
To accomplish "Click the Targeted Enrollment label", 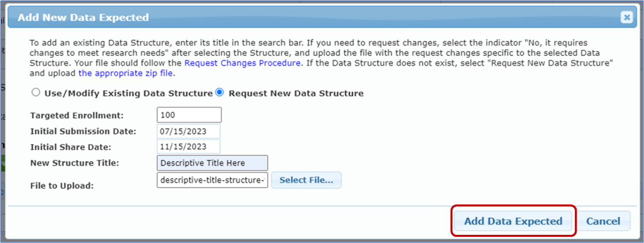I will pyautogui.click(x=77, y=116).
